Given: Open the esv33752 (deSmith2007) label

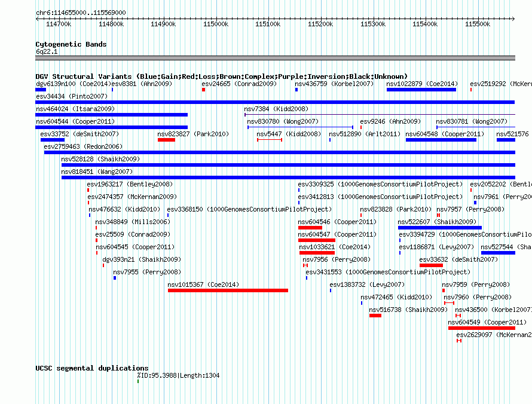Looking at the screenshot, I should (x=80, y=134).
